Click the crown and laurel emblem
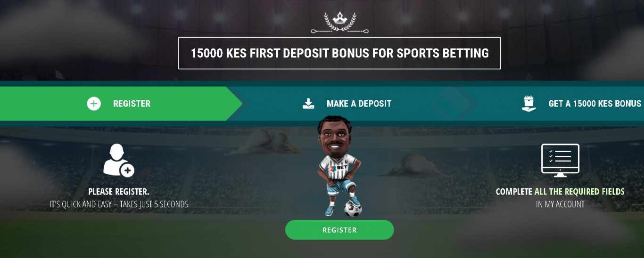 (340, 23)
